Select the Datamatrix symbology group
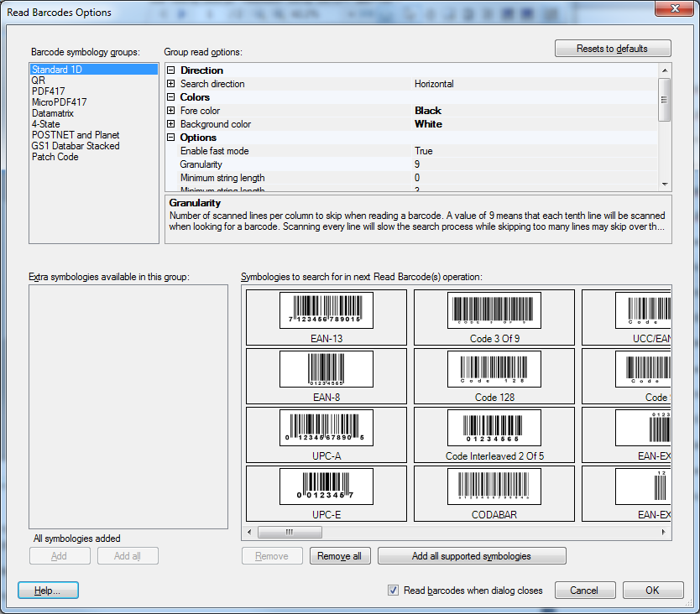The width and height of the screenshot is (700, 614). point(94,113)
